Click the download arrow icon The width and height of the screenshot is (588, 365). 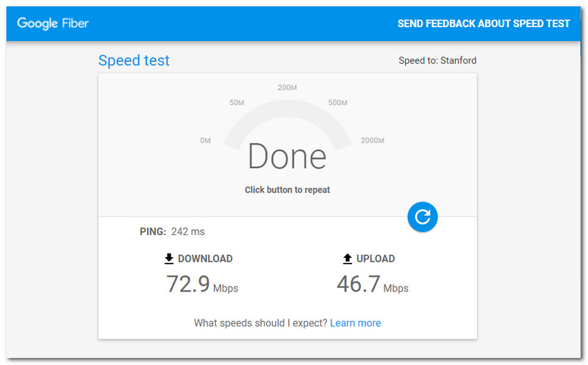(169, 259)
